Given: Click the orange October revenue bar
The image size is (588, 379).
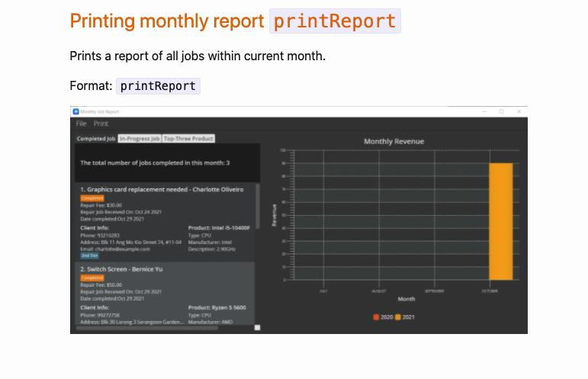Looking at the screenshot, I should [x=501, y=221].
